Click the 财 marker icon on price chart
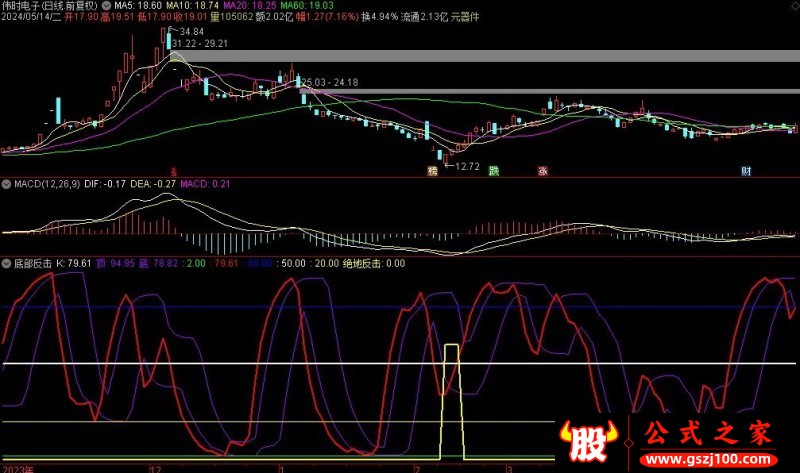Screen dimensions: 800x473 746,171
